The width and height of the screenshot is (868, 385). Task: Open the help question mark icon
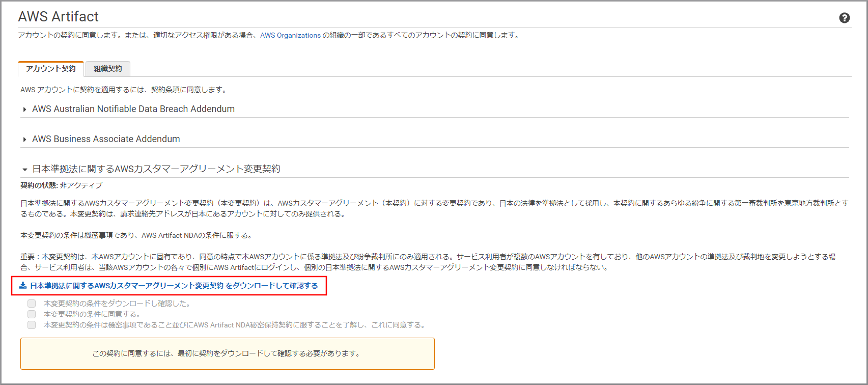pyautogui.click(x=844, y=18)
